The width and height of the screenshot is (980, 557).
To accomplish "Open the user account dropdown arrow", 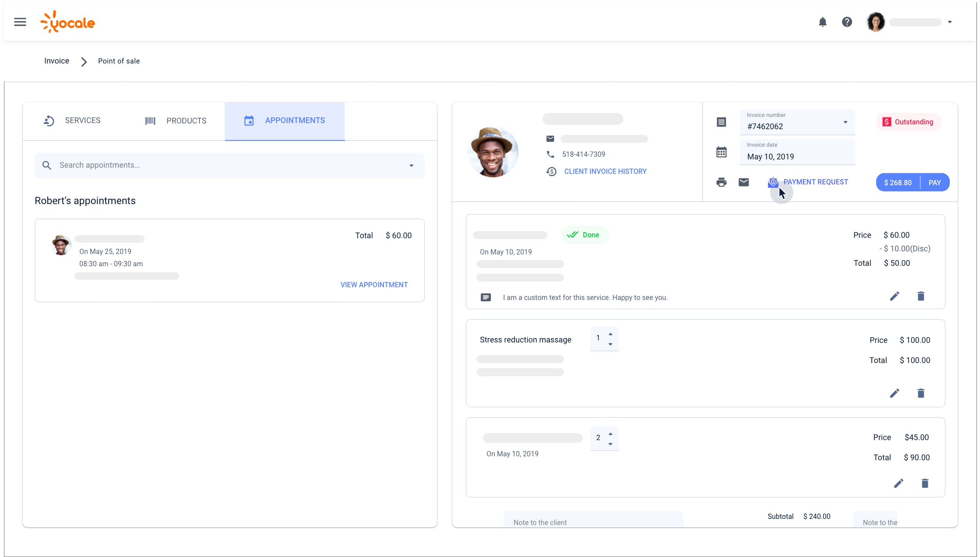I will pos(950,22).
